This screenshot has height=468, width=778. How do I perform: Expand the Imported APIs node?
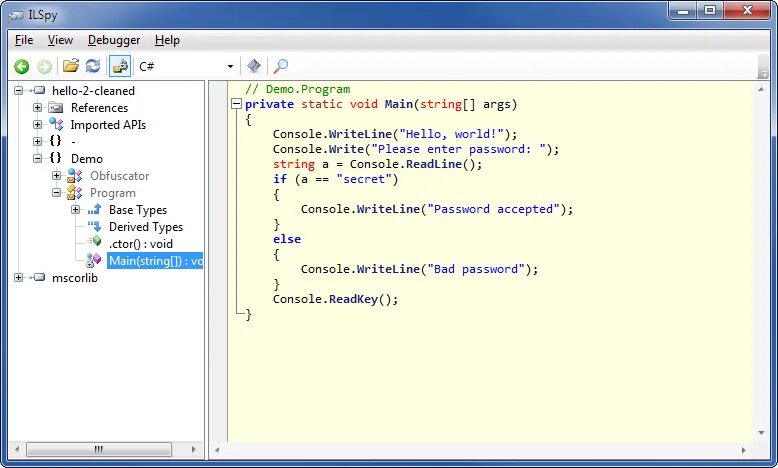pyautogui.click(x=37, y=124)
